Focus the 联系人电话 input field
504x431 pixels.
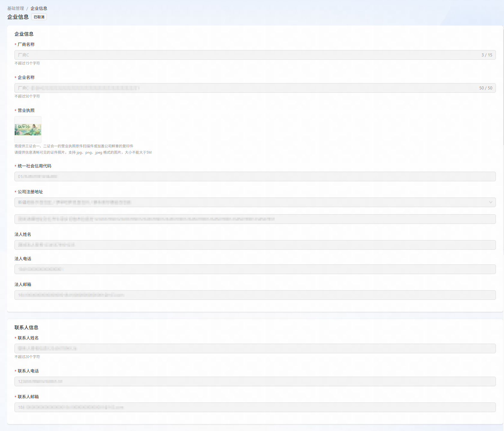(x=255, y=381)
